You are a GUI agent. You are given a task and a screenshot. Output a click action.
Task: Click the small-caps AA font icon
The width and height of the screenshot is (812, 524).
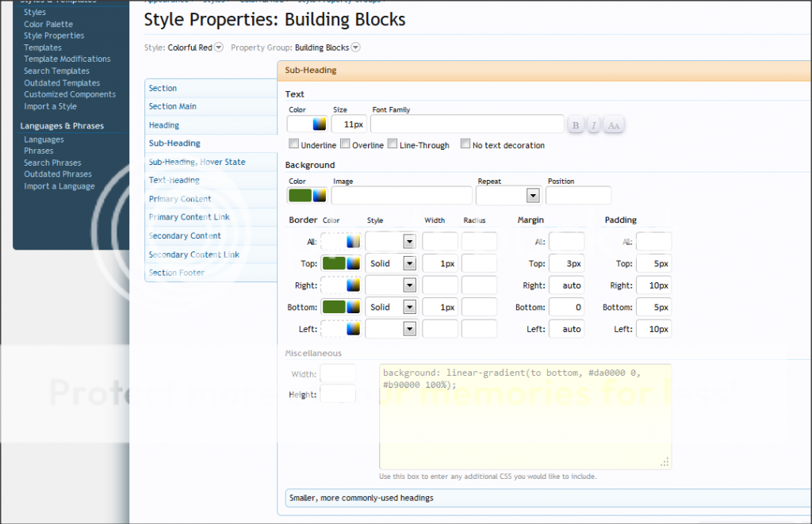(x=613, y=124)
